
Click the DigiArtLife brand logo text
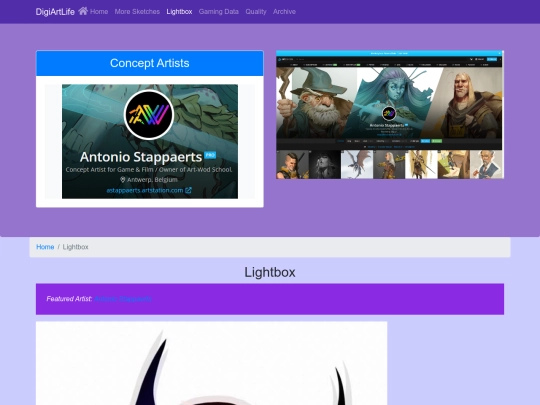point(55,12)
